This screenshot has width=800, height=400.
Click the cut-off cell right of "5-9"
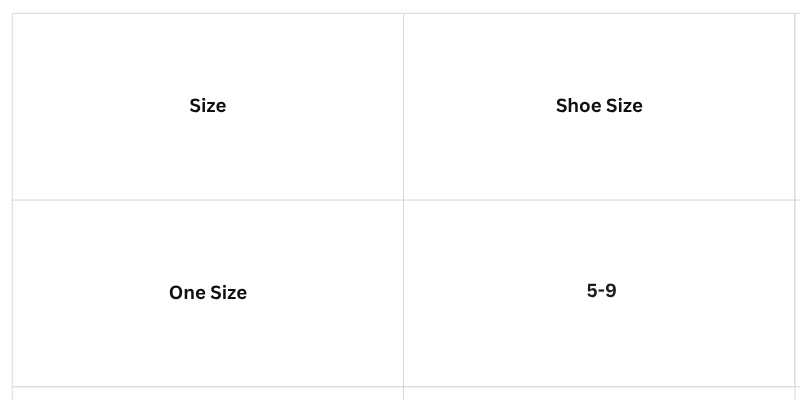pyautogui.click(x=797, y=293)
